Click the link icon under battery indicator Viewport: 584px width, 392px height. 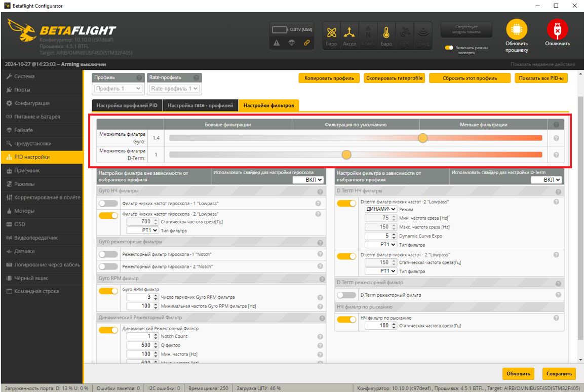point(306,43)
